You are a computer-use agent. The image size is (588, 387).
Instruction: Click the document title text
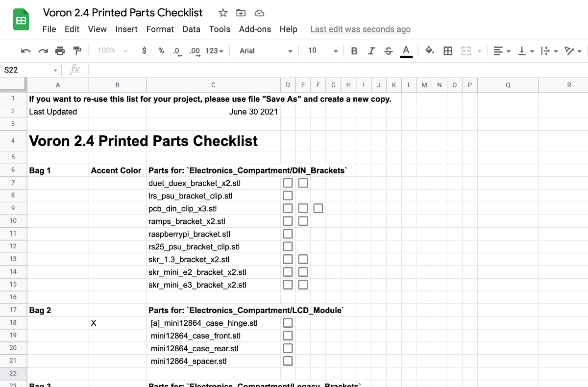123,13
